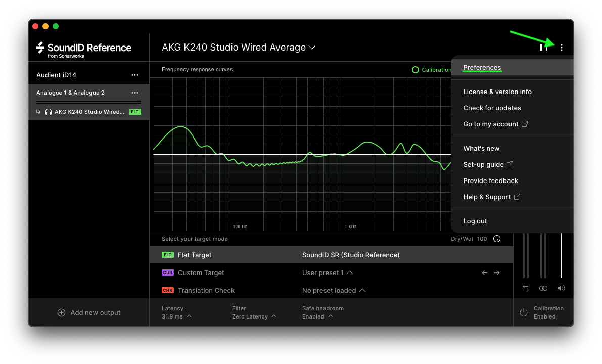The image size is (602, 364).
Task: Click Add new output button
Action: tap(88, 312)
